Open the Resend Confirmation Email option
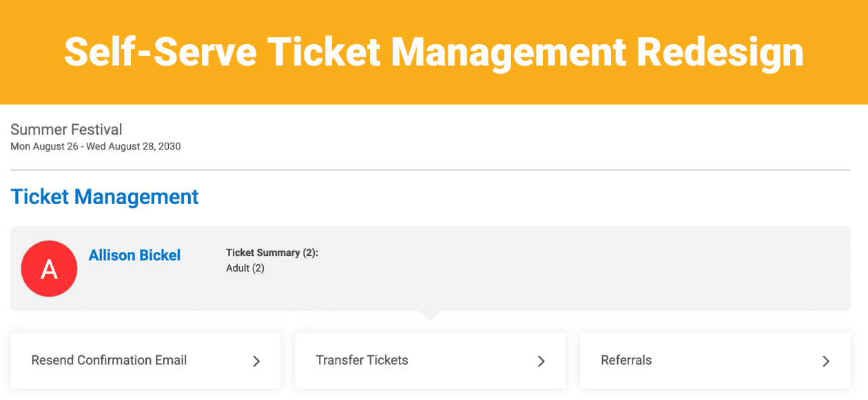This screenshot has height=400, width=868. pos(145,361)
